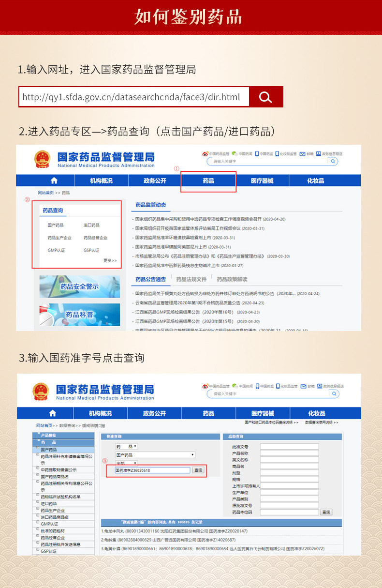The image size is (382, 588).
Task: Open the 药品生产企业 link under 药品查询
Action: point(59,238)
